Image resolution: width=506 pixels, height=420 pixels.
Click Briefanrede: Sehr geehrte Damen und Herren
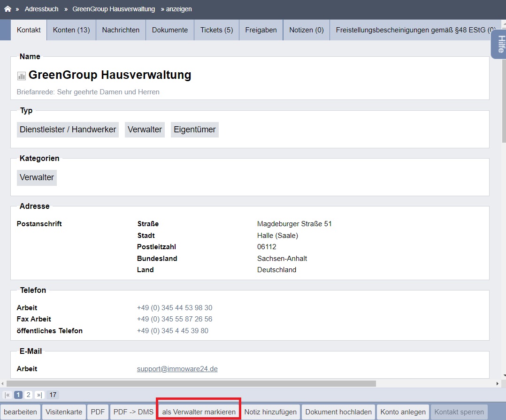pyautogui.click(x=88, y=92)
